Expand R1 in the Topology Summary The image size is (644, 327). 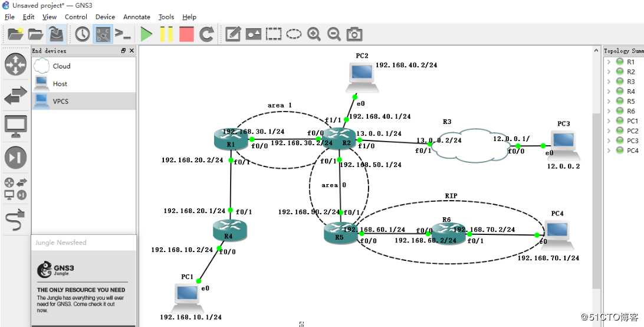click(609, 62)
